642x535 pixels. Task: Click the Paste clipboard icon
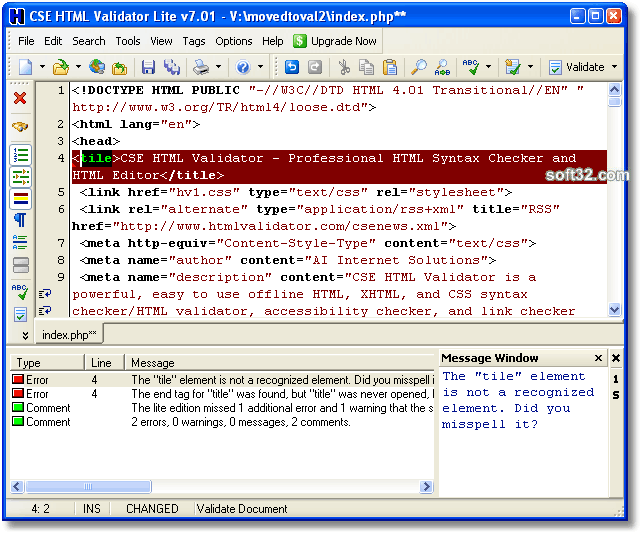tap(390, 67)
